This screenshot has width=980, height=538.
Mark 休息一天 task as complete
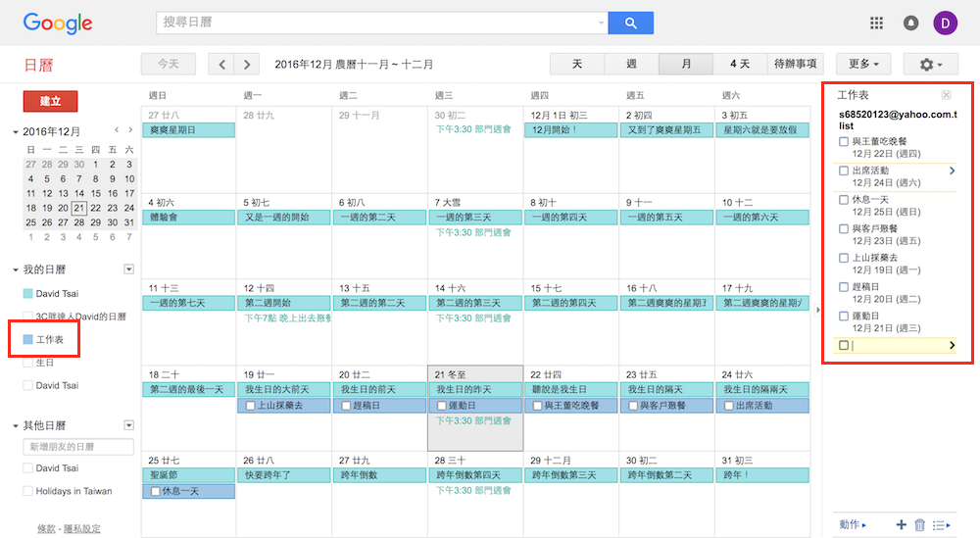click(844, 200)
